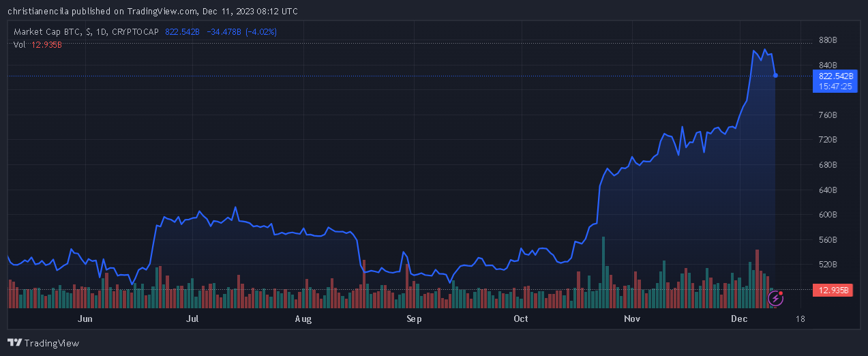Click the blue dot at line's end
This screenshot has width=868, height=356.
tap(776, 75)
